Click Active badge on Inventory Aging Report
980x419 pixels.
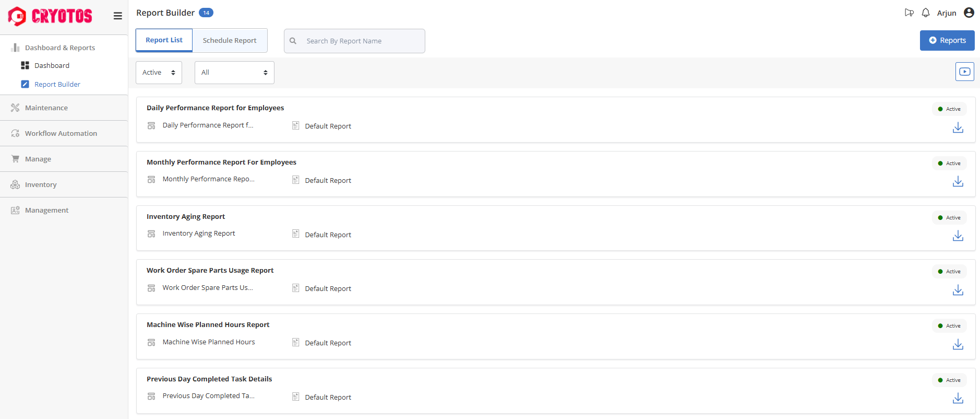click(949, 217)
